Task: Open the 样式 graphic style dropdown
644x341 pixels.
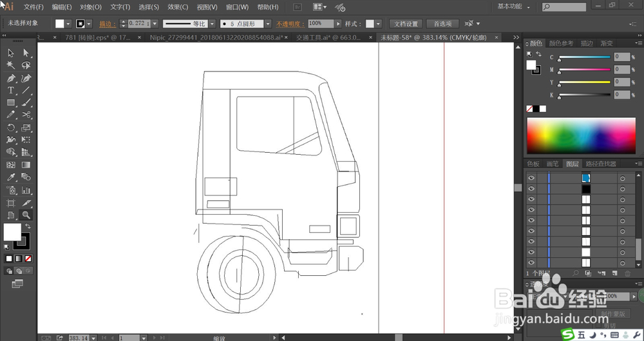Action: pos(378,24)
